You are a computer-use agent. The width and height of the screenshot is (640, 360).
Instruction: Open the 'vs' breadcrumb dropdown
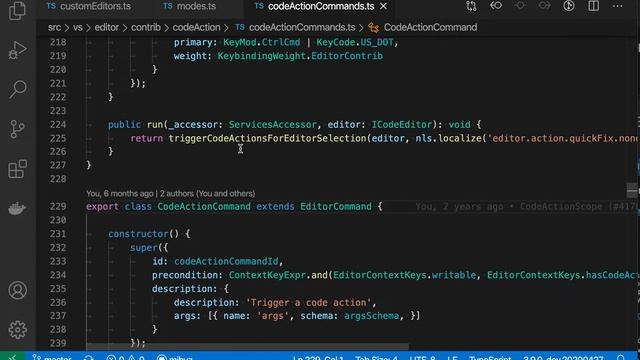[x=78, y=27]
